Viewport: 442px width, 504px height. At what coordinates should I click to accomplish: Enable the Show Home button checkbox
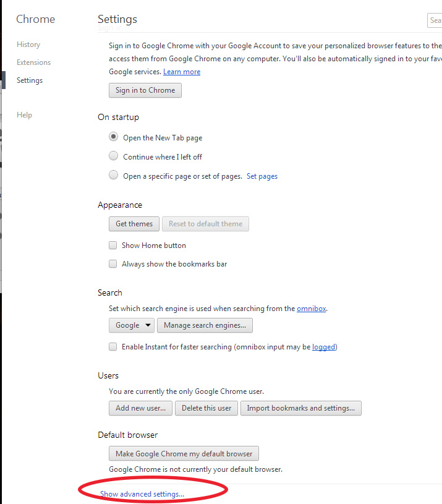click(113, 246)
